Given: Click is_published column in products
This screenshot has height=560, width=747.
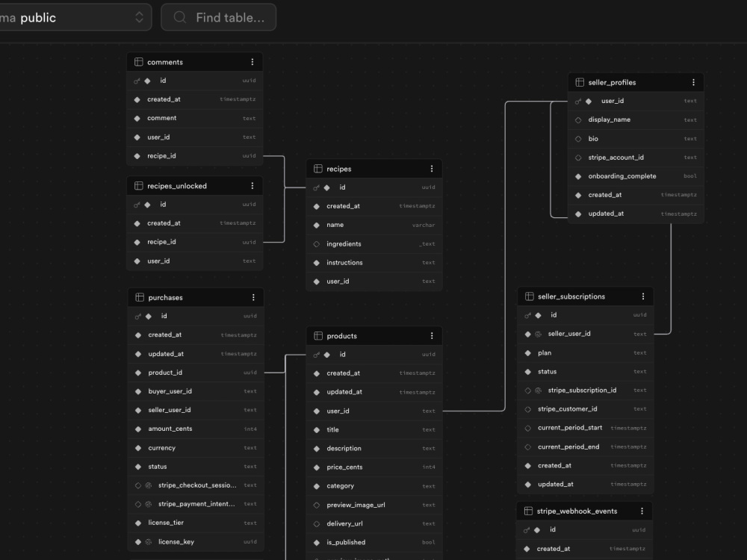Looking at the screenshot, I should (374, 542).
